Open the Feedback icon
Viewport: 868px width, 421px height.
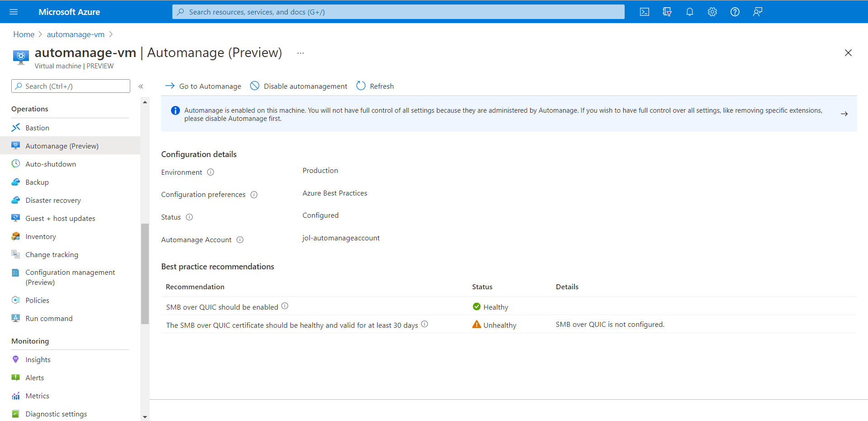(758, 12)
